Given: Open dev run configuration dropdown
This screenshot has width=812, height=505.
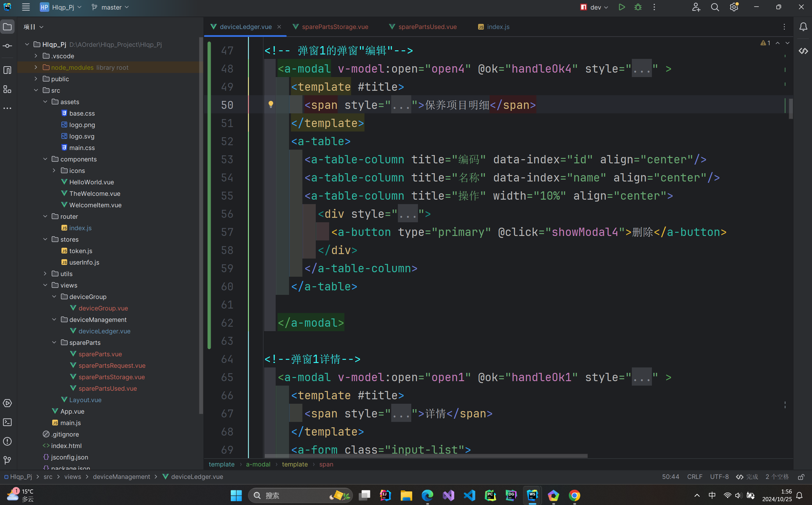Looking at the screenshot, I should click(x=595, y=7).
